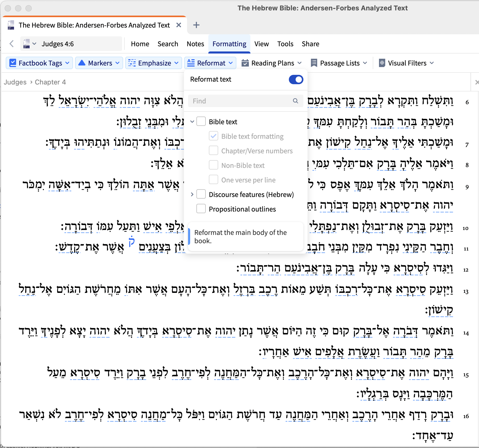The image size is (479, 448).
Task: Switch to the View tab
Action: (262, 44)
